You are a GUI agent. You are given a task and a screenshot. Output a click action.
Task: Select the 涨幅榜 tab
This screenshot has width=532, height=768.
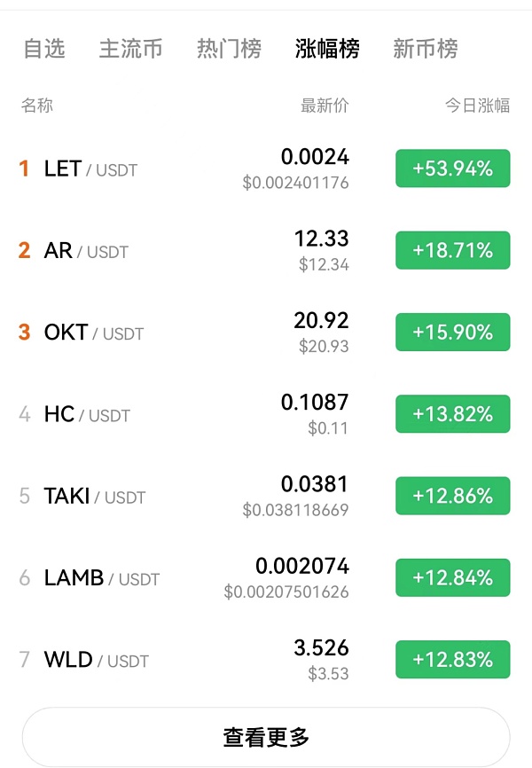[327, 49]
